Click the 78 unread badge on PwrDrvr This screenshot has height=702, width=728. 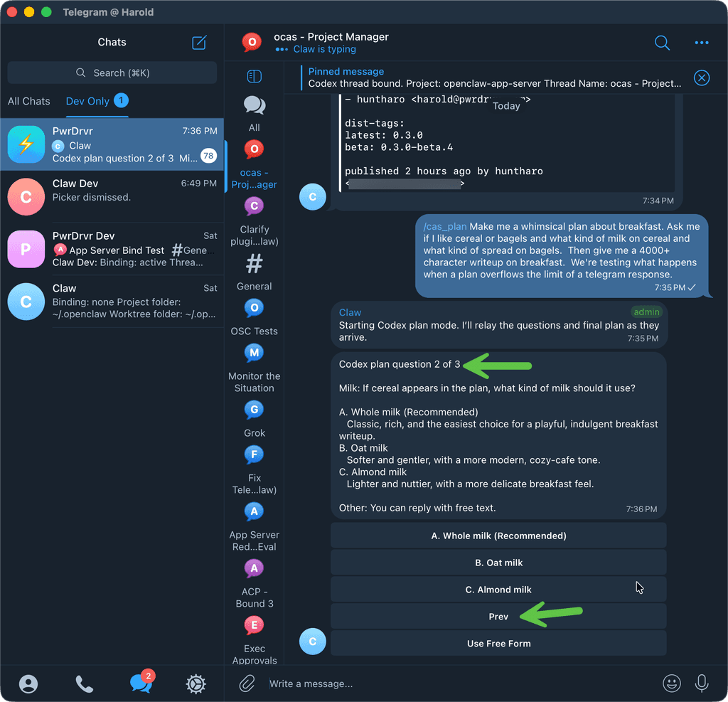pyautogui.click(x=208, y=156)
